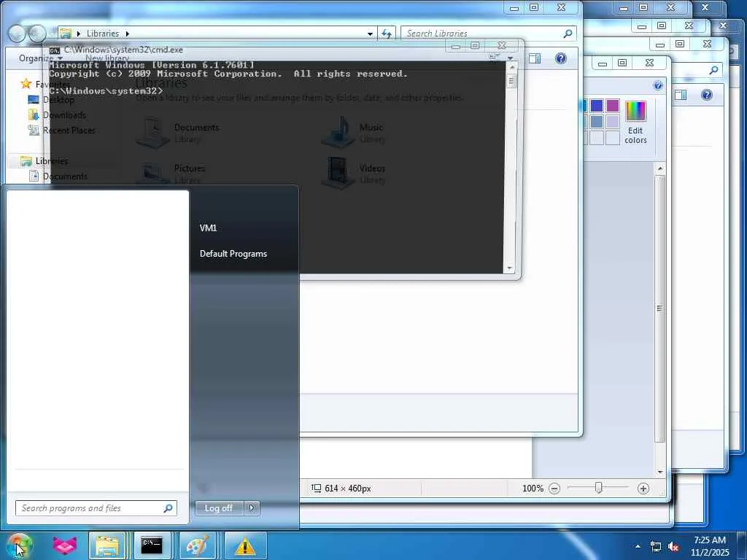This screenshot has width=747, height=560.
Task: Open the Libraries view options dropdown arrow
Action: (x=510, y=58)
